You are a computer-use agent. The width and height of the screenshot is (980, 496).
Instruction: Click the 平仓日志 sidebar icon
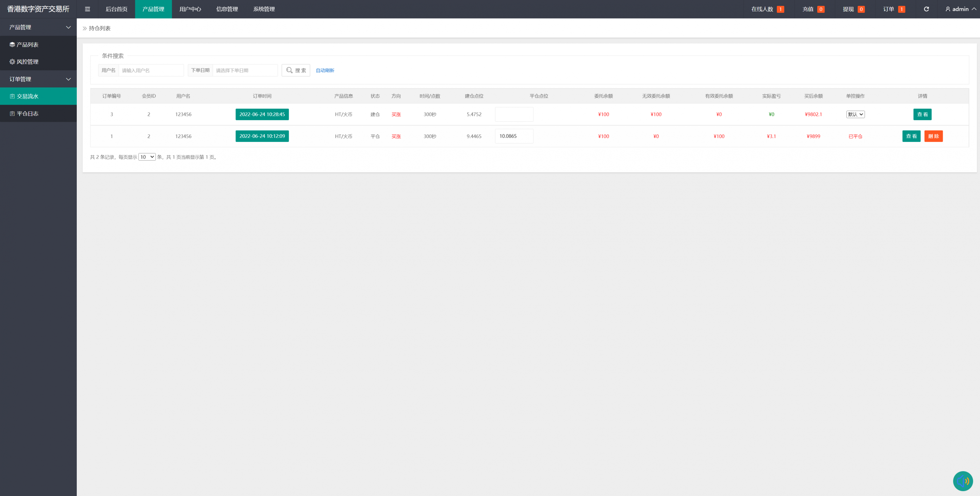(12, 114)
